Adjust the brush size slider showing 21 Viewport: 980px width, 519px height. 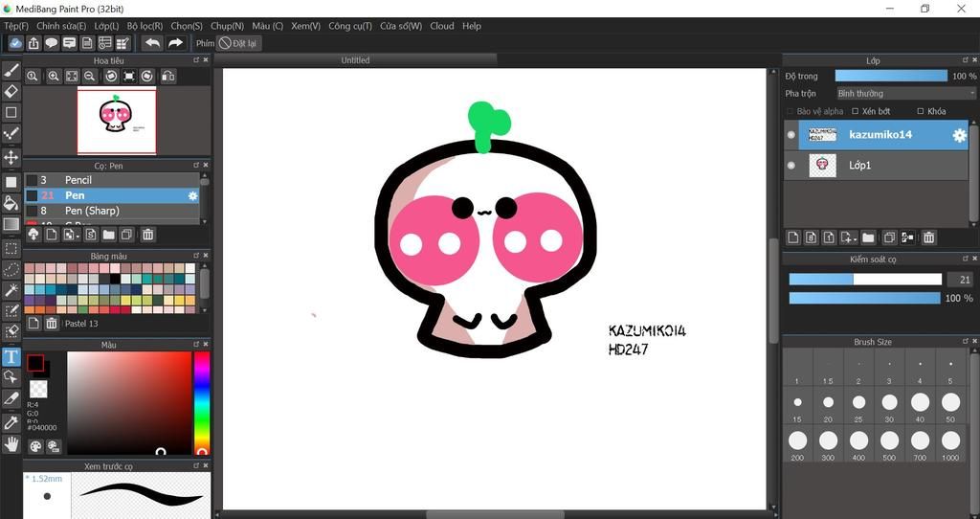coord(865,280)
